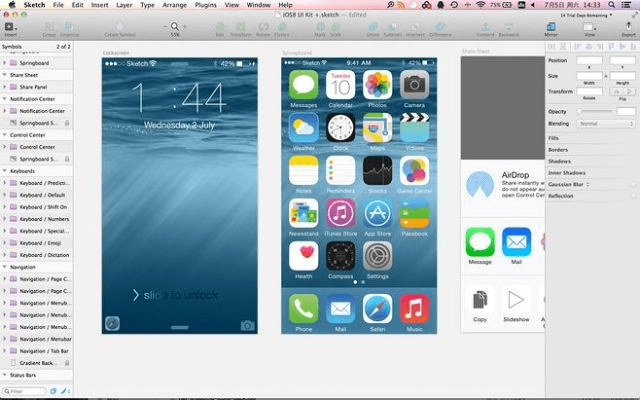The width and height of the screenshot is (640, 400).
Task: Click the Width size input field
Action: 589,76
